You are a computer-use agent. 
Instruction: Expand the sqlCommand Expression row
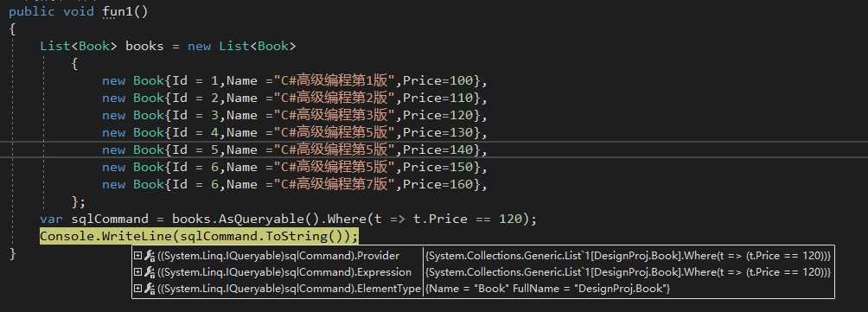pos(137,272)
